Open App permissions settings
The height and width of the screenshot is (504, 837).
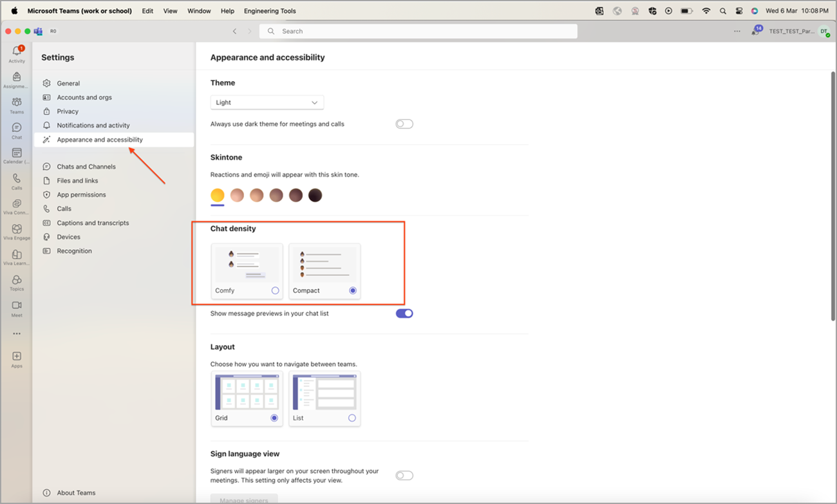click(x=114, y=195)
